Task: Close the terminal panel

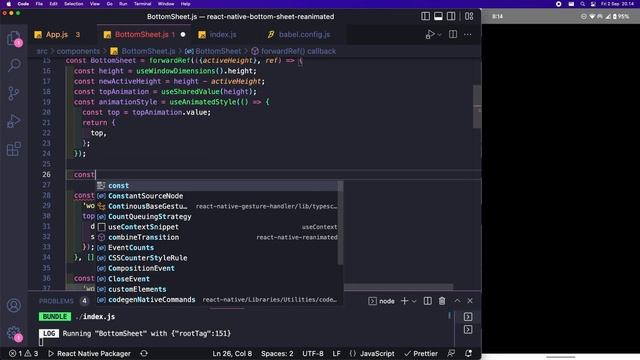Action: [470, 301]
